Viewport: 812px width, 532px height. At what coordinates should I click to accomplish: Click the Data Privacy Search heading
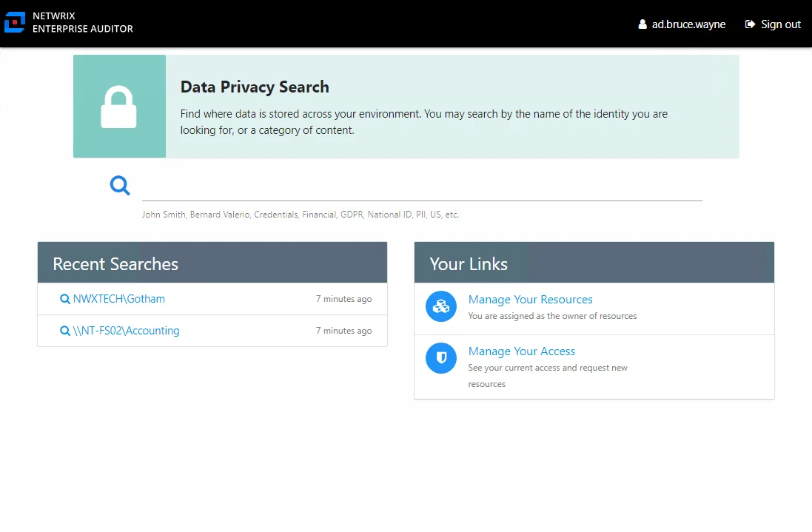[x=255, y=87]
